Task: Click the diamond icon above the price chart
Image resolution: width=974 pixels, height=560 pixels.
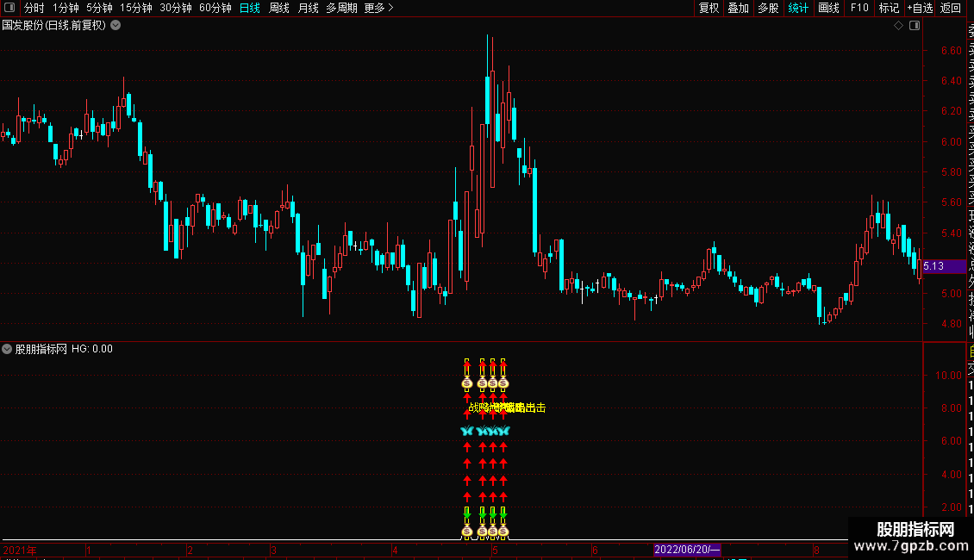Action: pyautogui.click(x=898, y=25)
